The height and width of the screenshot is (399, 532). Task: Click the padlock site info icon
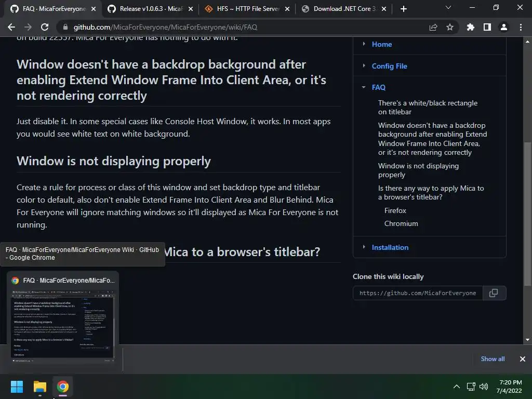click(x=65, y=27)
